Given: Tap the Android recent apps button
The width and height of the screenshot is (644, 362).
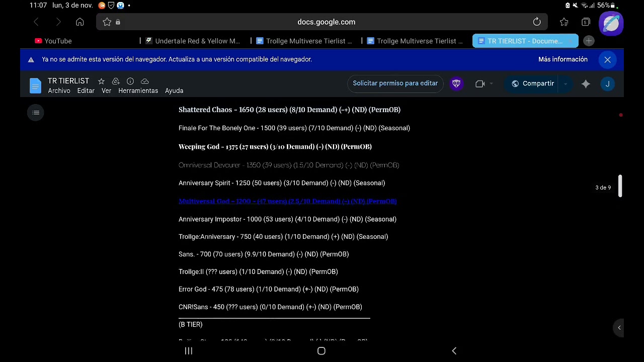Looking at the screenshot, I should coord(189,351).
